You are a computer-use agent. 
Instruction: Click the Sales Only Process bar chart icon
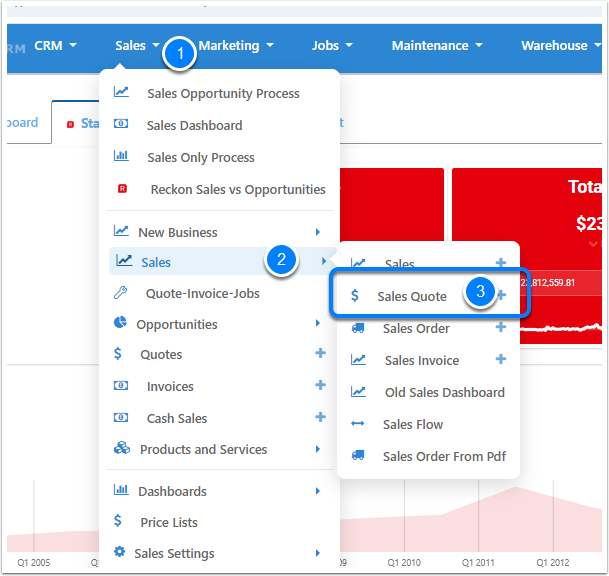121,156
